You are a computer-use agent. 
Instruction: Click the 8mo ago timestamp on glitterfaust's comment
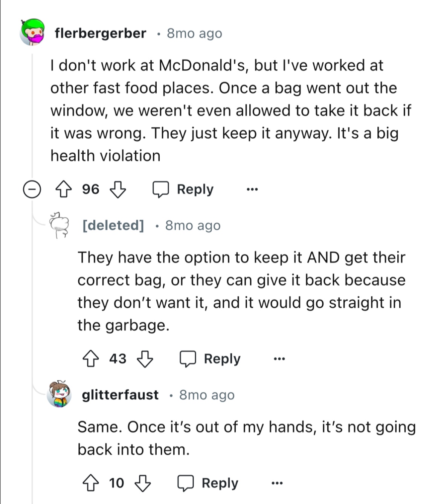pyautogui.click(x=206, y=395)
